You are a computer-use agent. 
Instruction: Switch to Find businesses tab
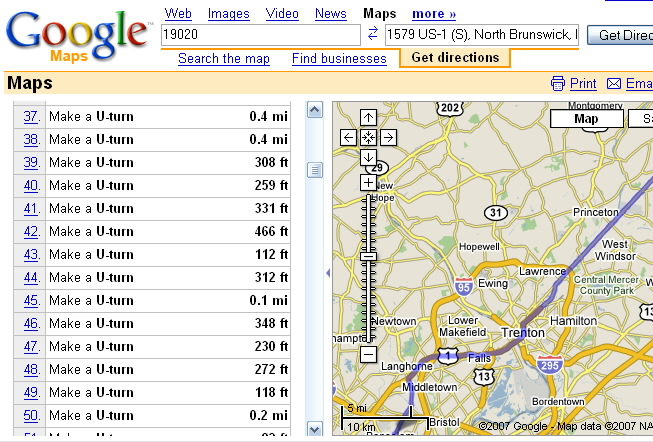(339, 59)
